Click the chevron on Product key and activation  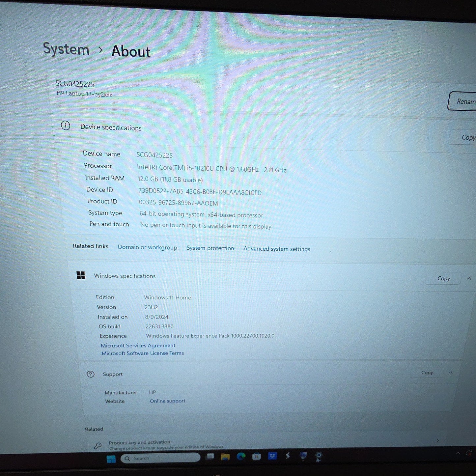[437, 440]
